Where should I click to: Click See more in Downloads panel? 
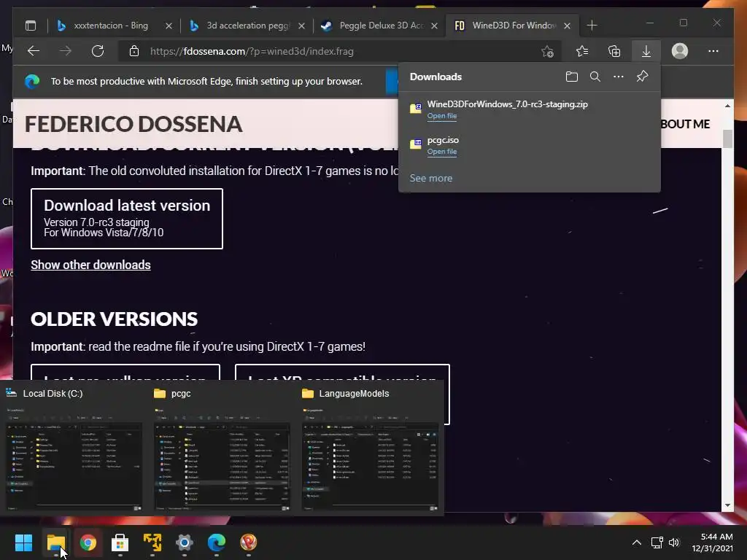431,178
